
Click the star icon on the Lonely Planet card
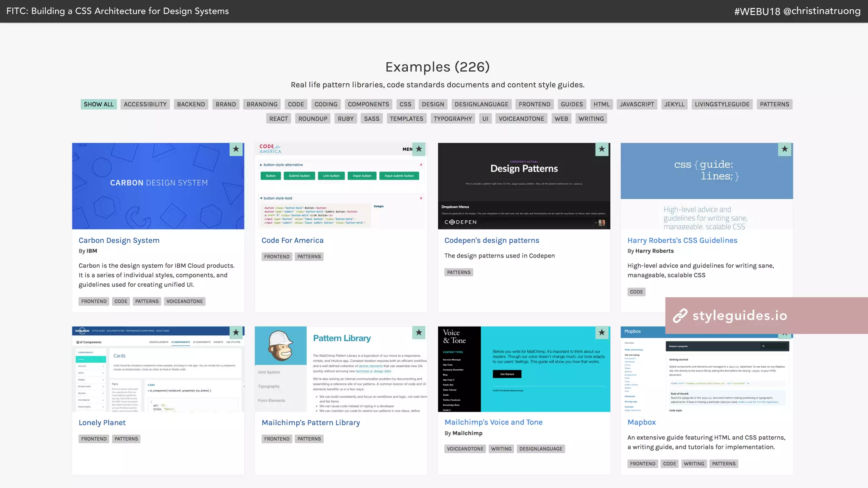click(x=236, y=333)
